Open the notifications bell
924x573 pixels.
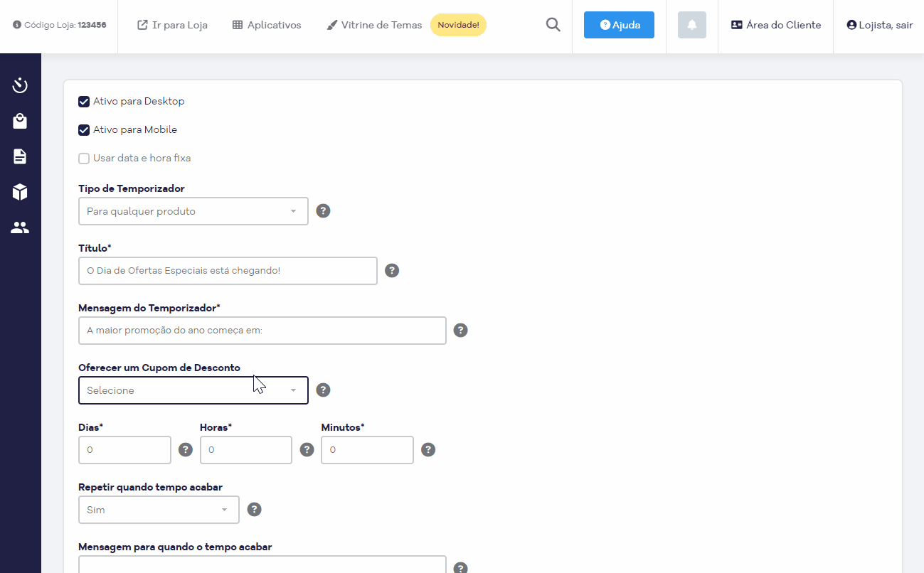pos(692,25)
